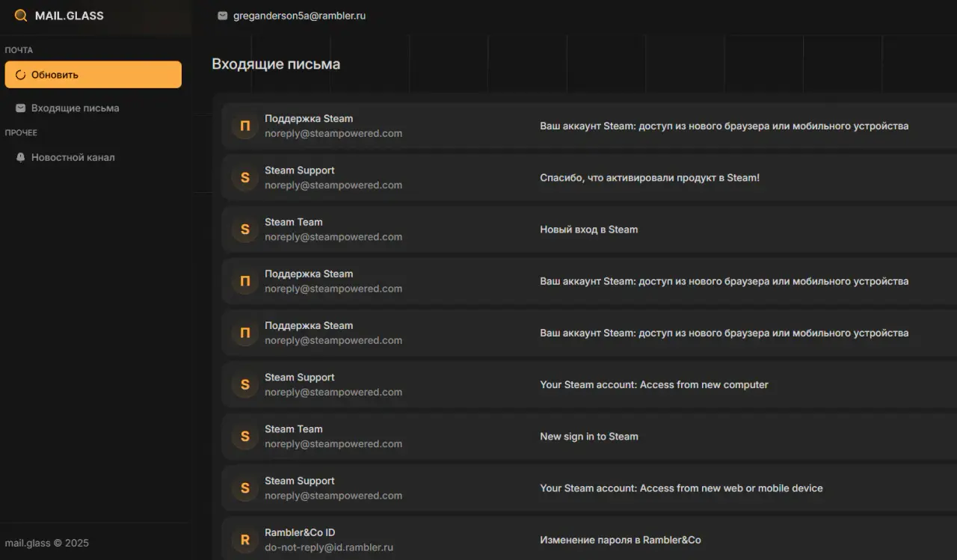The width and height of the screenshot is (957, 560).
Task: Click the MAIL.GLASS brand title
Action: click(70, 16)
